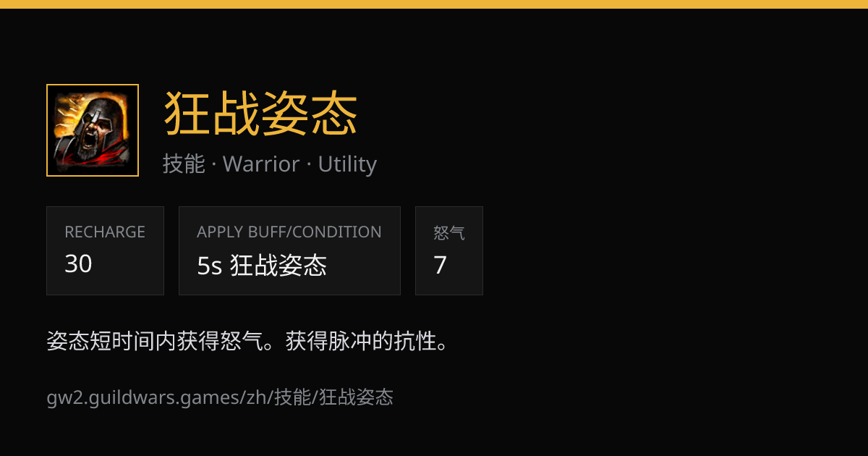Click the skill title 狂战姿态
The image size is (868, 456).
pos(261,114)
